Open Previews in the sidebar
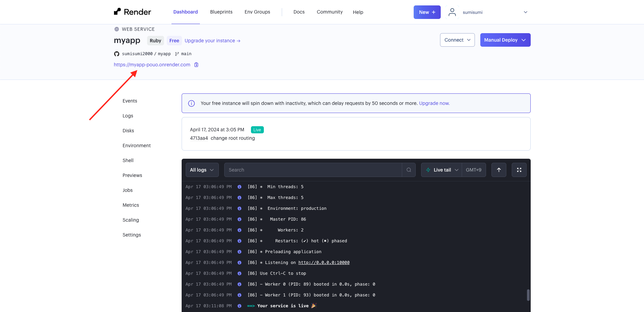The height and width of the screenshot is (312, 644). (x=132, y=175)
